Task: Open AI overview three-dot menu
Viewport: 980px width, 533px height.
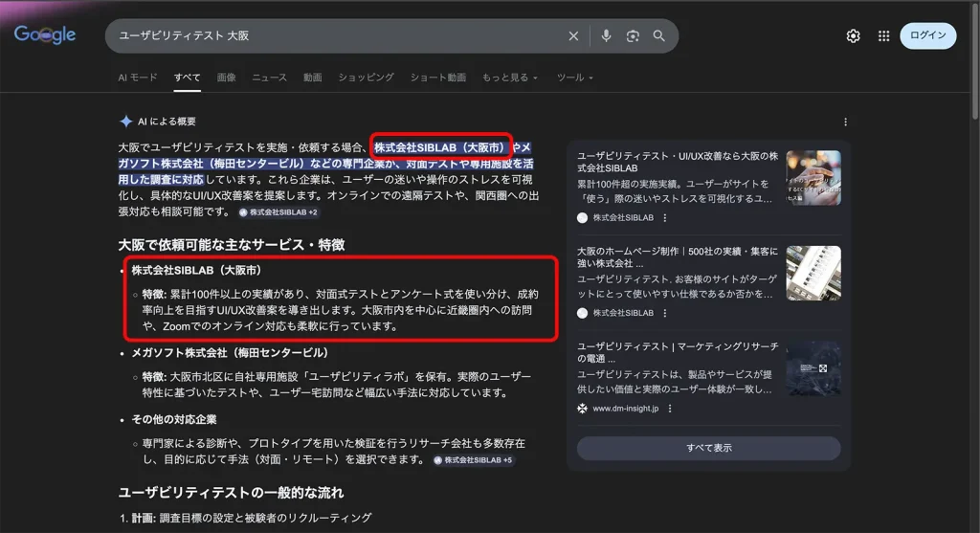Action: coord(845,122)
